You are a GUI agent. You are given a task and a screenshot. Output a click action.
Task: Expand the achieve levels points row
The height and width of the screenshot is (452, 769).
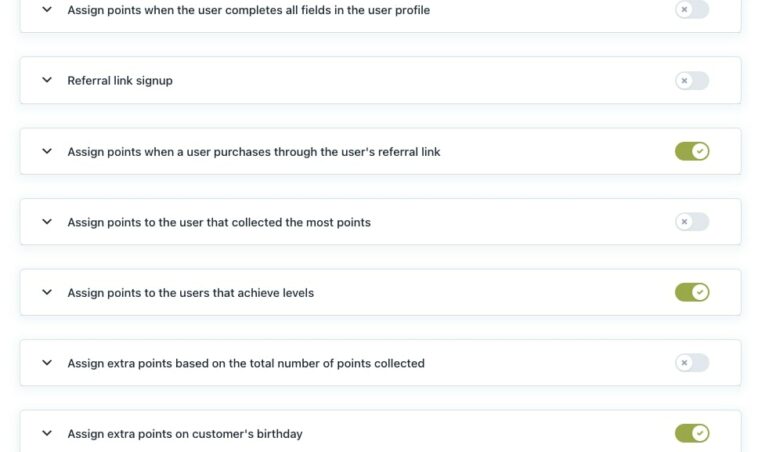click(x=47, y=293)
